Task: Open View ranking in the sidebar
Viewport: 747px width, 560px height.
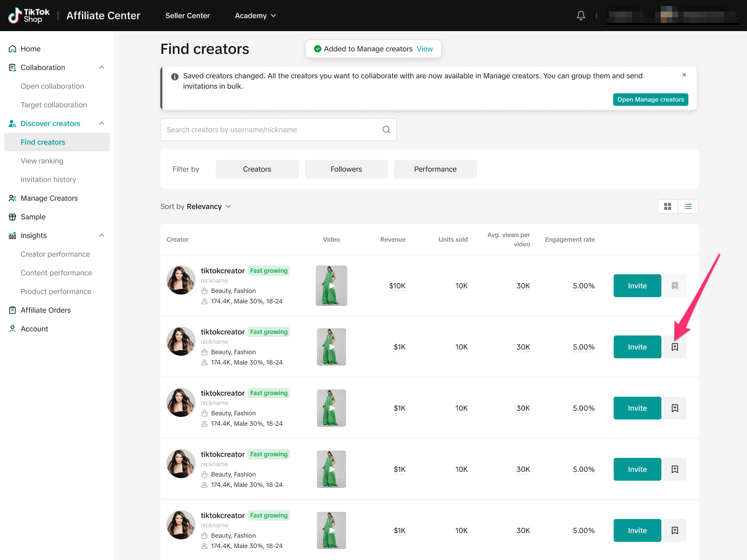Action: tap(42, 161)
